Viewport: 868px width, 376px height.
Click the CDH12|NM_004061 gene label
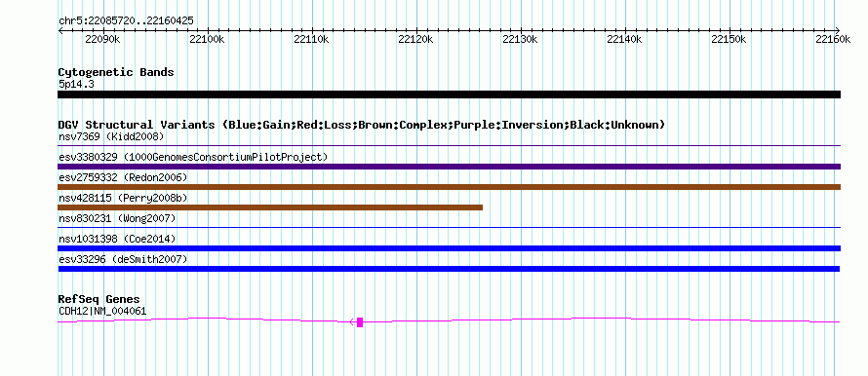tap(102, 312)
